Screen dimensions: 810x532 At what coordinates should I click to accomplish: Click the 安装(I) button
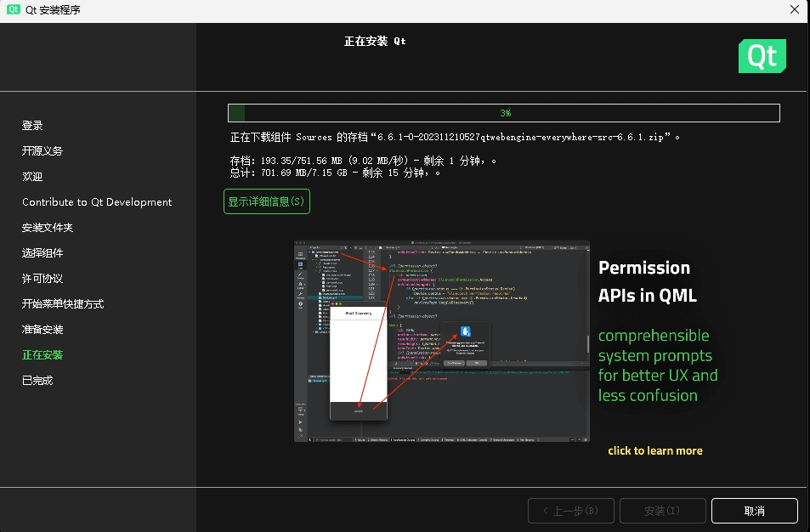(x=662, y=510)
